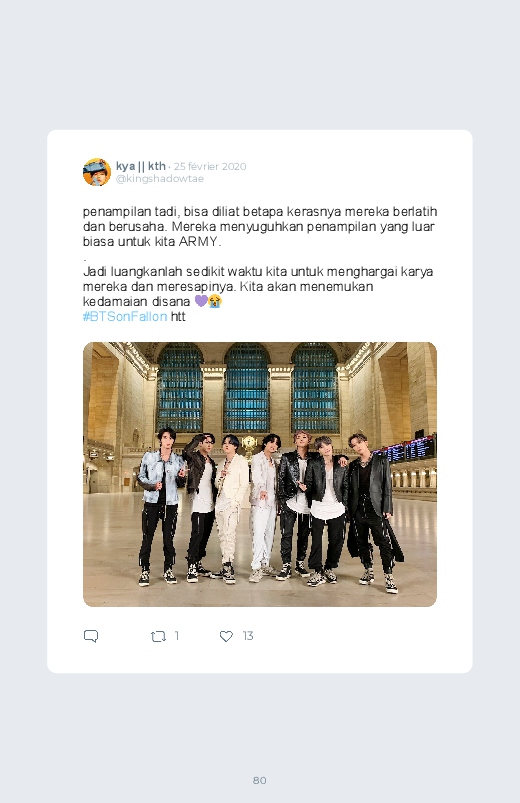Click the retweet arrows icon
Screen dimensions: 520x803
(x=158, y=636)
